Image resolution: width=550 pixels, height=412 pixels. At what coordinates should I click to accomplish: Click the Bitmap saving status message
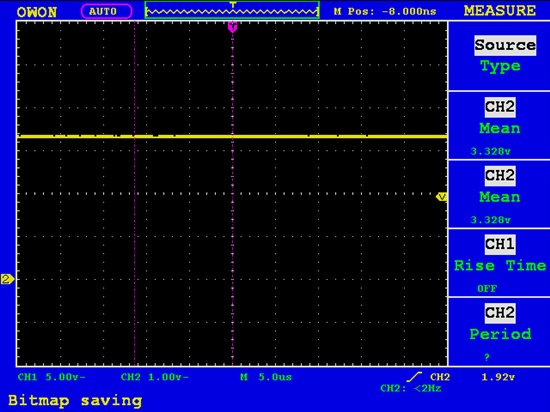pos(75,400)
